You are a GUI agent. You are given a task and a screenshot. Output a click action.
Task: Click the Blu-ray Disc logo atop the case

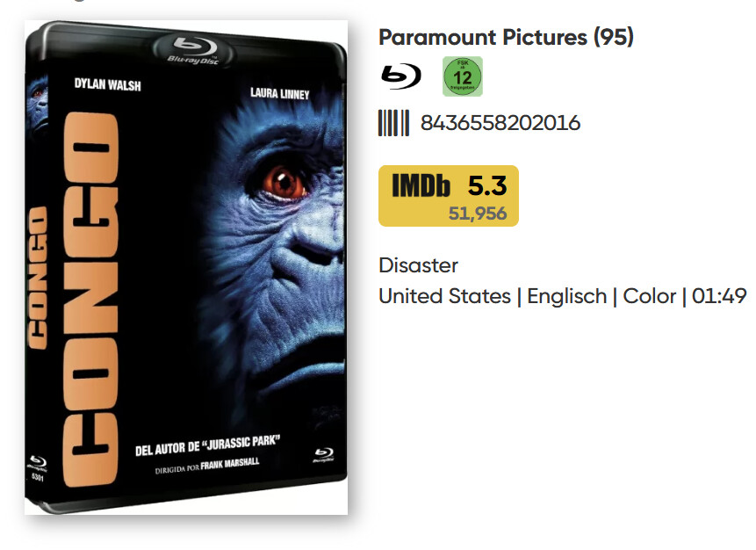[x=194, y=50]
